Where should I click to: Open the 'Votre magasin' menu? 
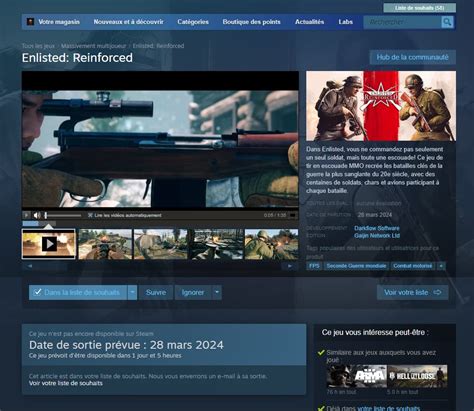59,22
